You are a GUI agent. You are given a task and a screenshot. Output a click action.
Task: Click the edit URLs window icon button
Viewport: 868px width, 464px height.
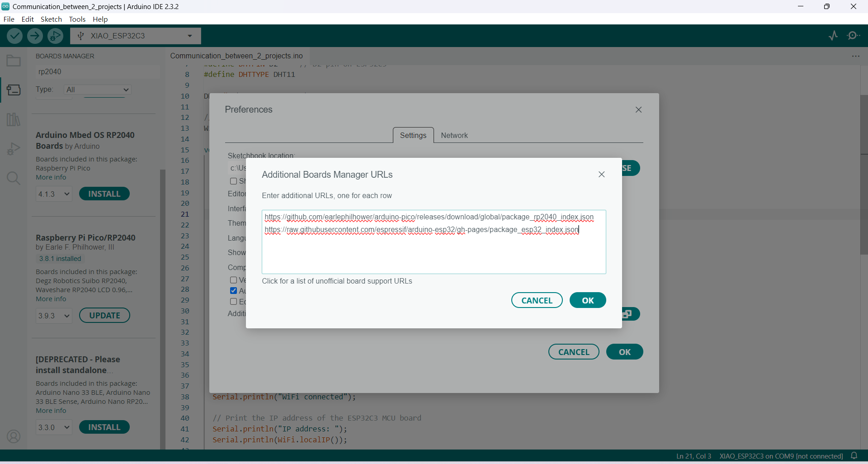coord(631,314)
